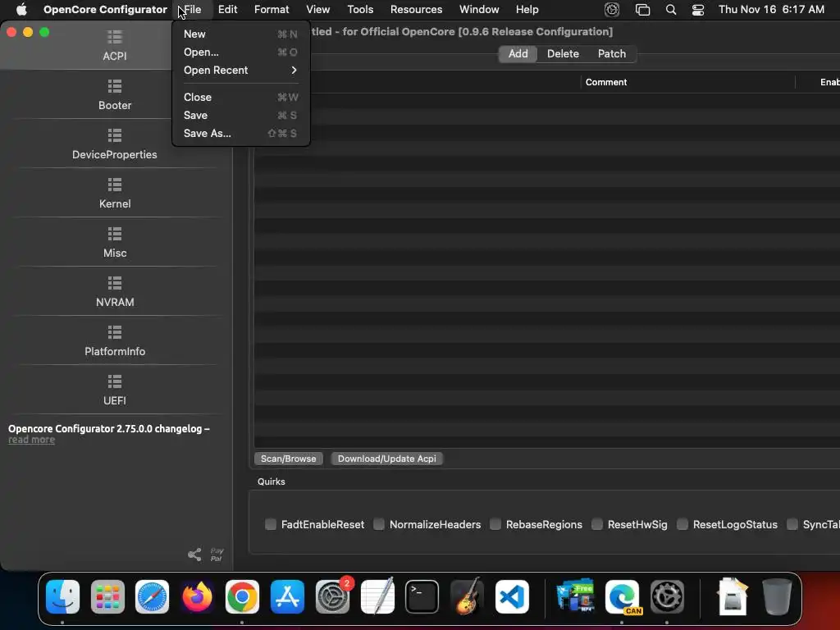This screenshot has width=840, height=630.
Task: Open the View menu
Action: [318, 10]
